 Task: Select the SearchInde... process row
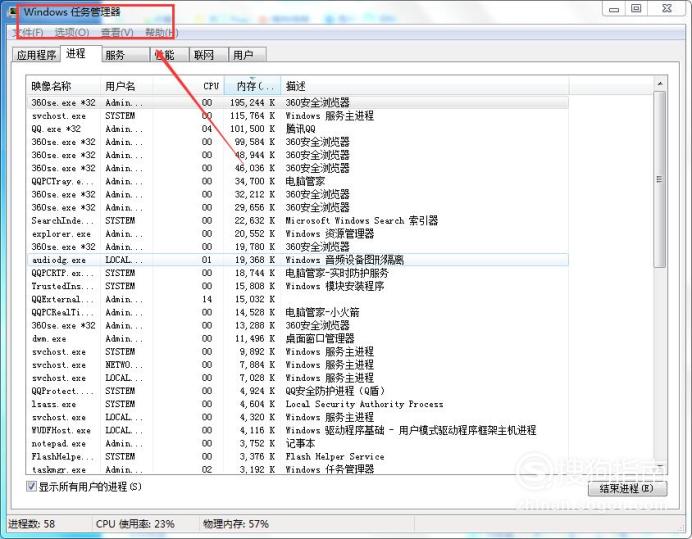click(x=298, y=221)
